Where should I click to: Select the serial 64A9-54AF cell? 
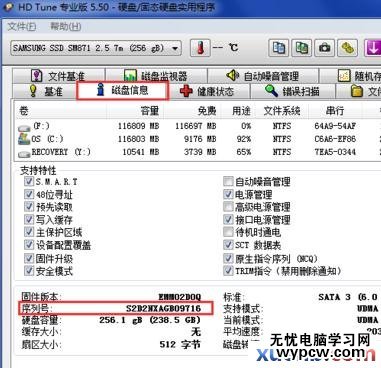335,126
